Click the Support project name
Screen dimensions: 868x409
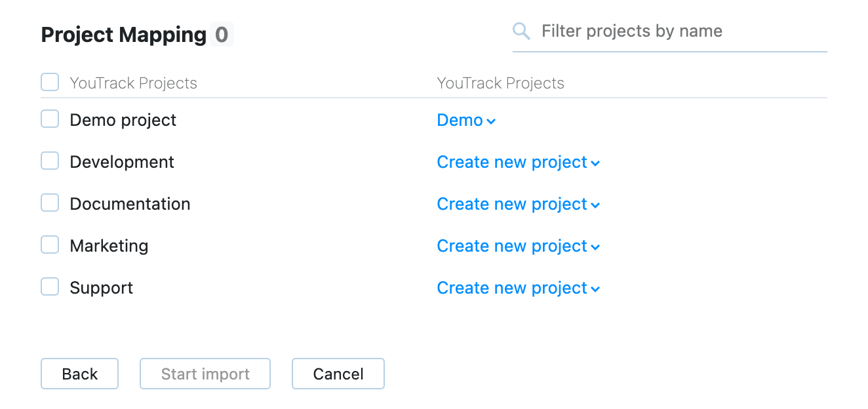point(101,288)
